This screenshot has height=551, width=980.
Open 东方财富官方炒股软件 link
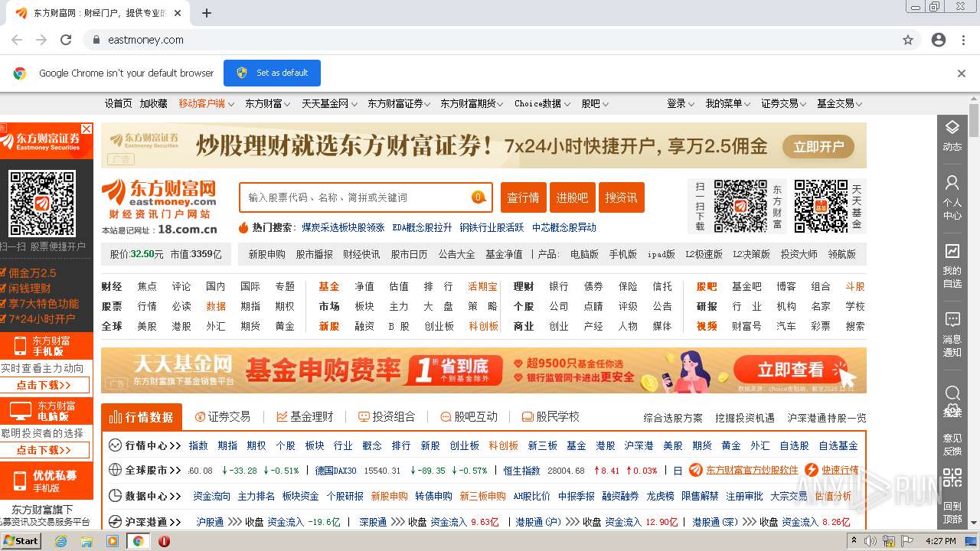pyautogui.click(x=752, y=470)
